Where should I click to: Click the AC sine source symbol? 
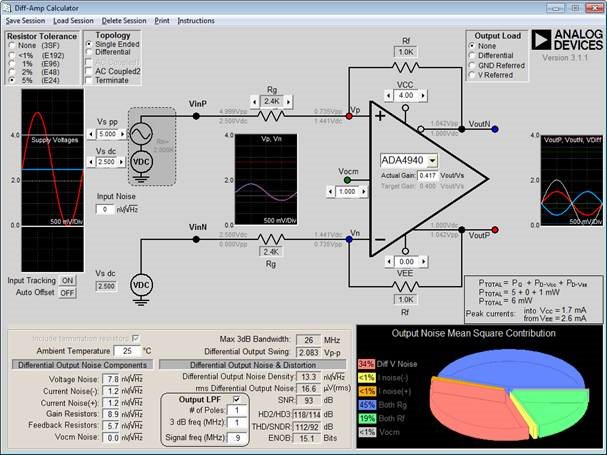141,134
